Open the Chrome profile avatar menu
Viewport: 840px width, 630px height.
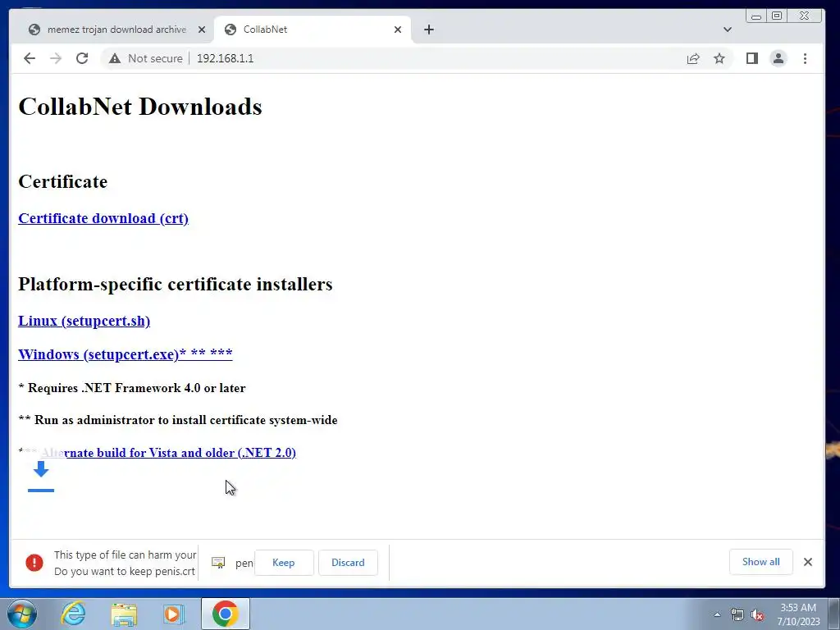pos(778,58)
